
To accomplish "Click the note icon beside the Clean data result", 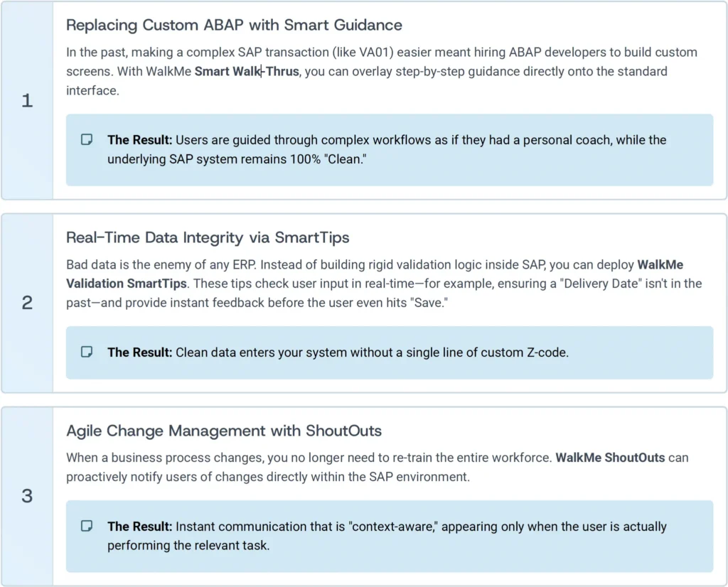I will point(86,352).
